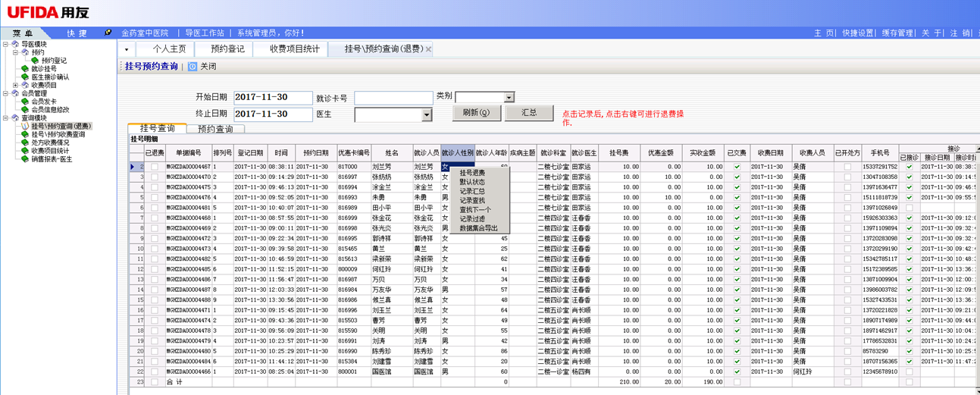
Task: Choose 数据集合导出 from the context menu
Action: [x=479, y=227]
